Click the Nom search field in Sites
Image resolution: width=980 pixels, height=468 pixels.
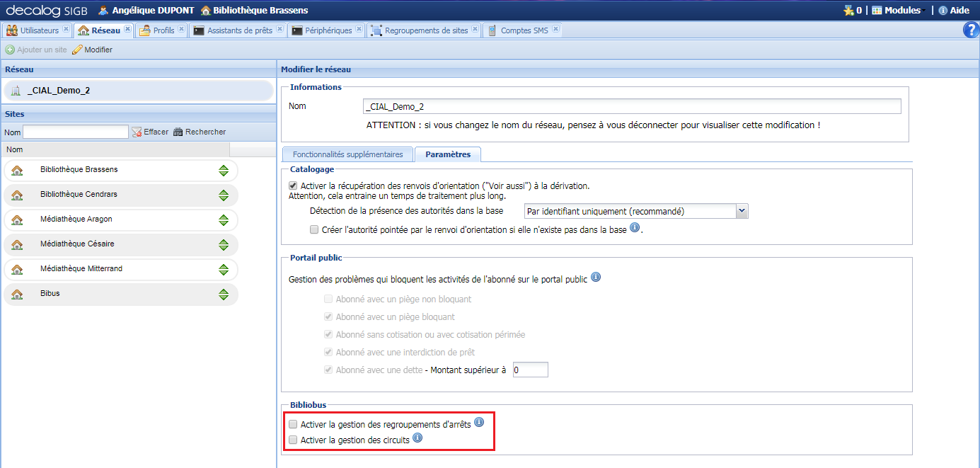point(76,132)
